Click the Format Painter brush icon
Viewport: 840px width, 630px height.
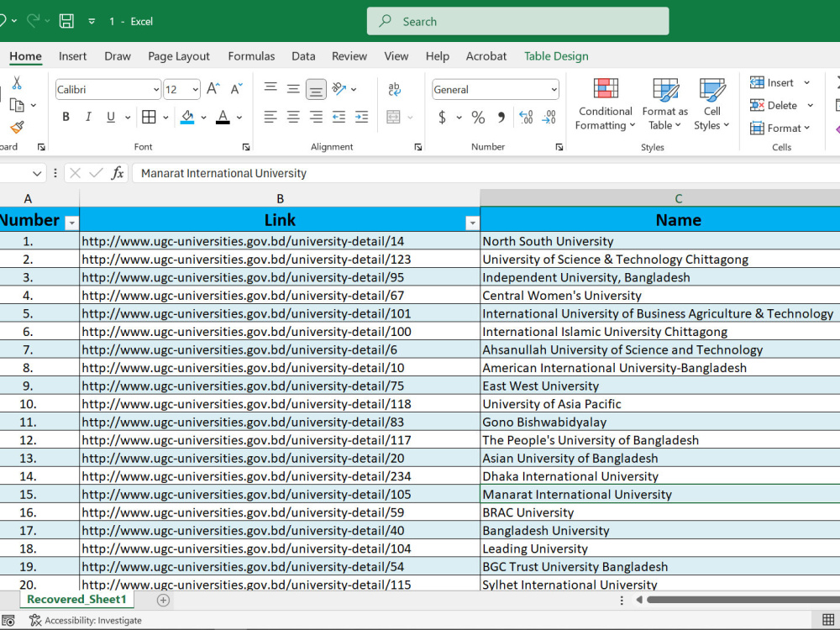click(17, 128)
